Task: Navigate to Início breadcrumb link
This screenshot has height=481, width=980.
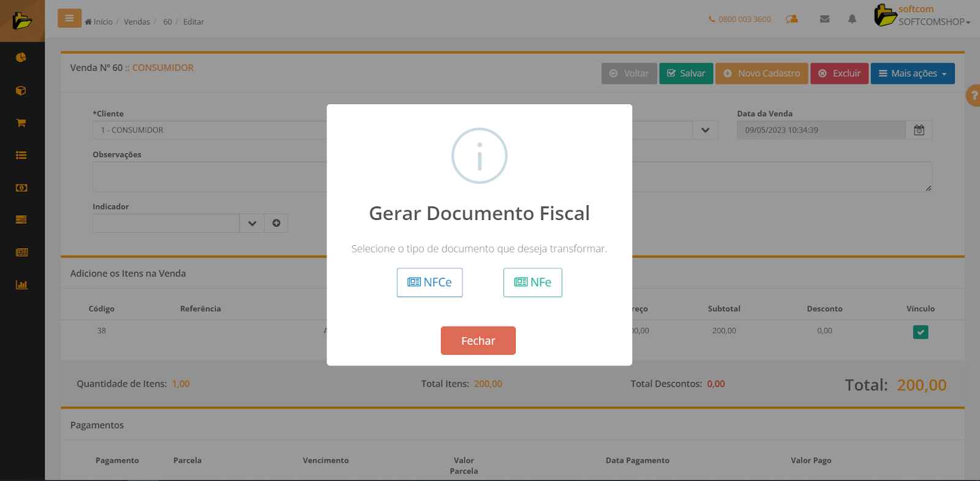Action: [102, 22]
